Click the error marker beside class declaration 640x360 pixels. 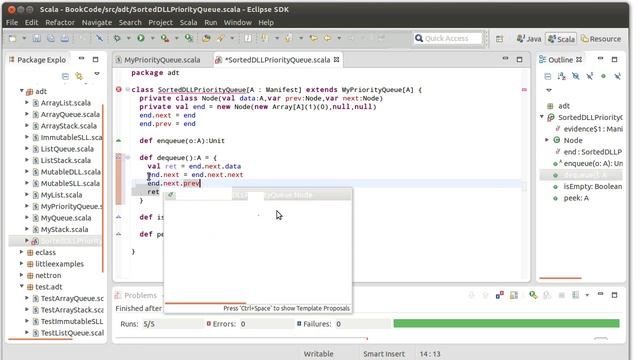(119, 89)
